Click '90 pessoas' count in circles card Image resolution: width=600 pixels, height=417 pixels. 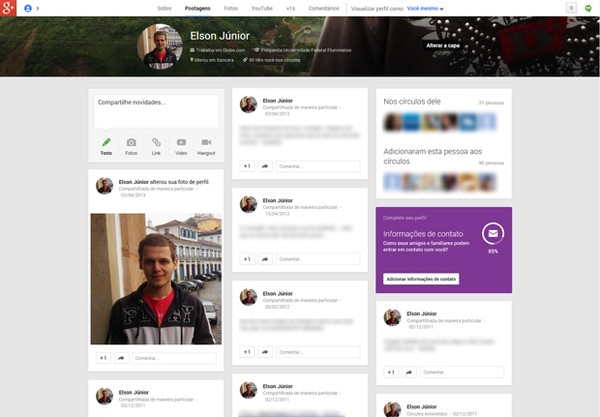pos(491,163)
